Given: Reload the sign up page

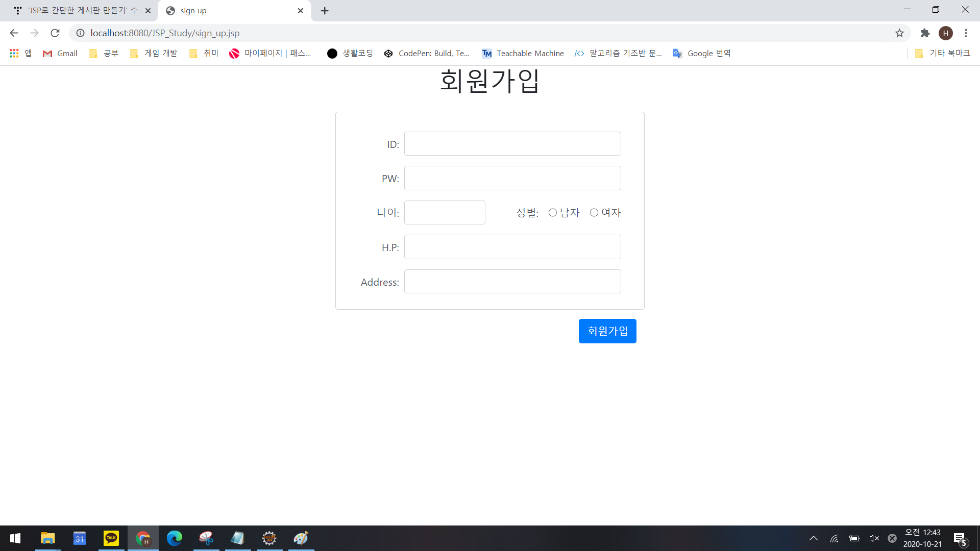Looking at the screenshot, I should (x=55, y=33).
